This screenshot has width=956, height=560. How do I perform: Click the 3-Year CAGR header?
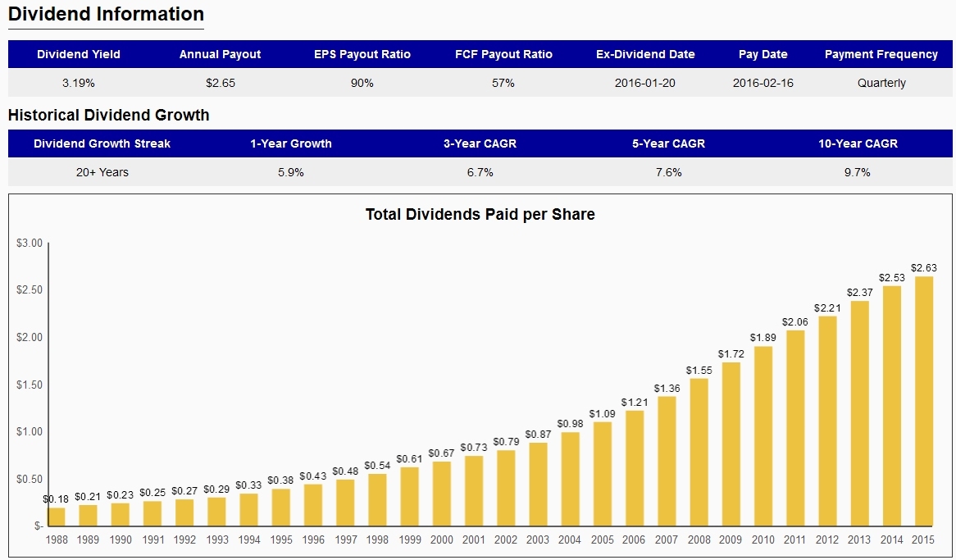click(x=480, y=144)
